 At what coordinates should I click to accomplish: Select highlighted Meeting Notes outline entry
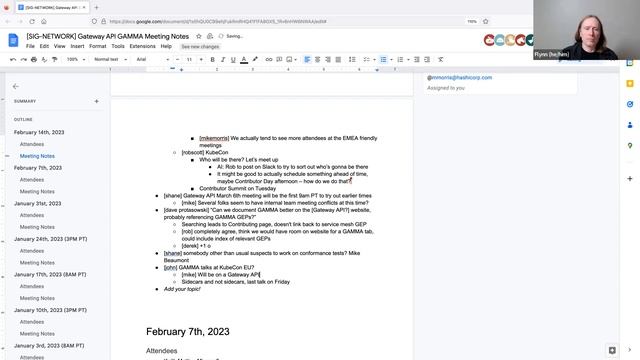37,156
